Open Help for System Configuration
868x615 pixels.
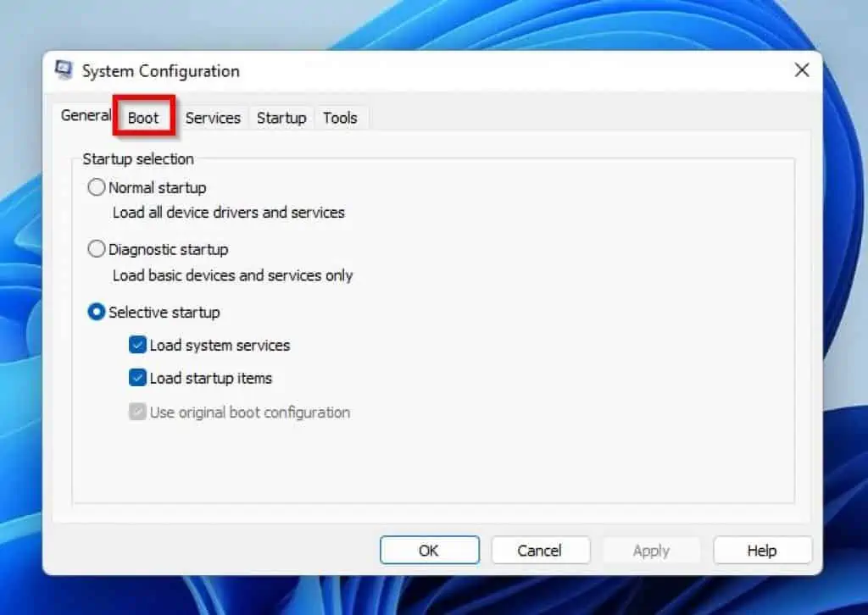[762, 551]
